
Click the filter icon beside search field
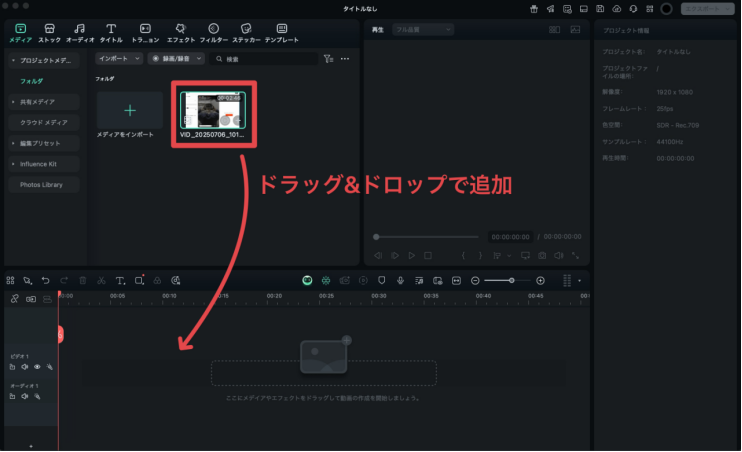click(x=328, y=59)
